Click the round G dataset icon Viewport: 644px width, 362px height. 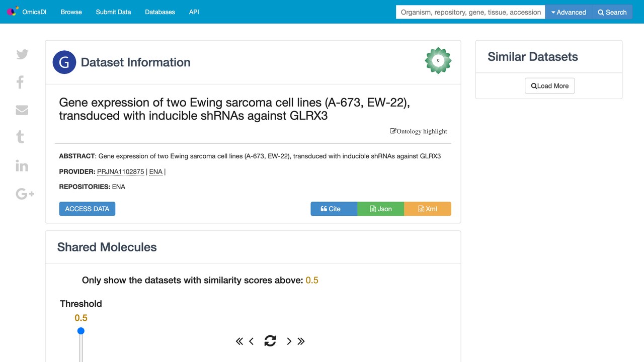click(x=64, y=62)
